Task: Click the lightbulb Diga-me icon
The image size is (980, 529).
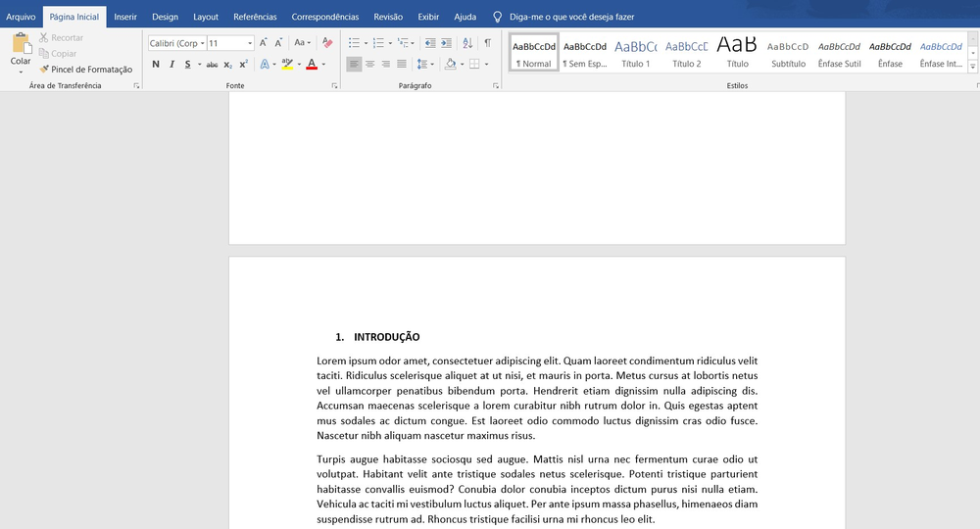Action: (x=498, y=17)
